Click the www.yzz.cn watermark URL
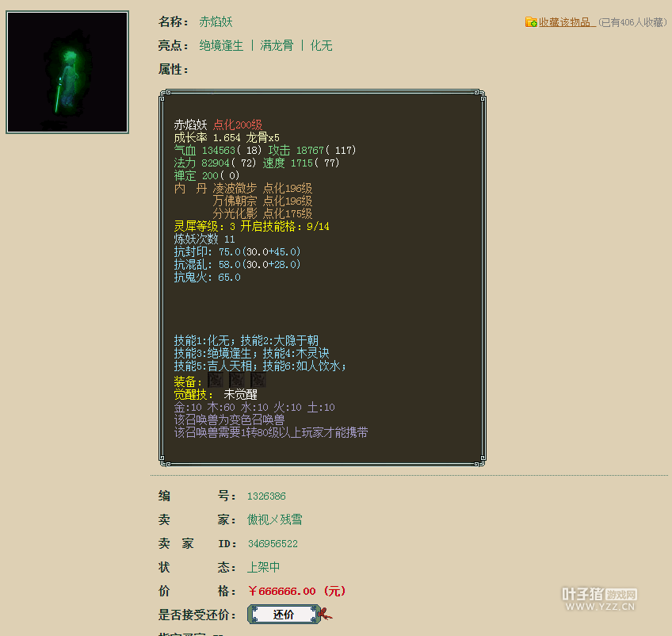 [599, 607]
